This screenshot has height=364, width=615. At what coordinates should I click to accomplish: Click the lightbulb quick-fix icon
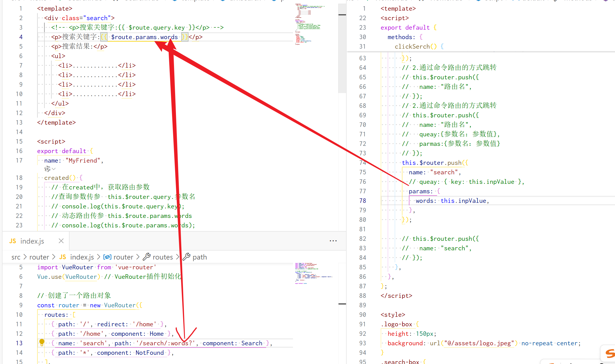[x=42, y=342]
